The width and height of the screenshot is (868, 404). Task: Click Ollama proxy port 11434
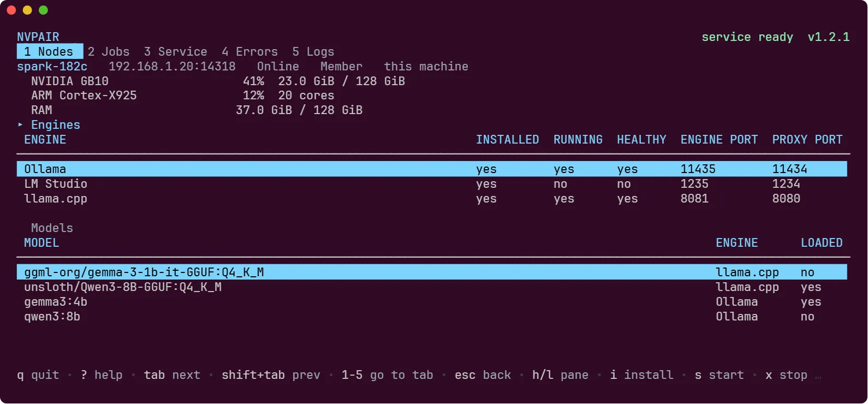pyautogui.click(x=789, y=169)
